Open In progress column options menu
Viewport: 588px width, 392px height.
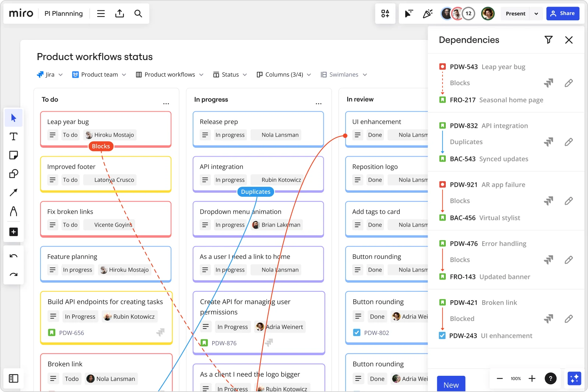click(319, 104)
